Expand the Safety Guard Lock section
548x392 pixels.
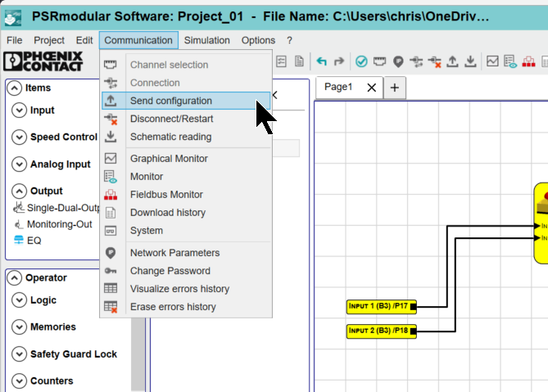19,354
